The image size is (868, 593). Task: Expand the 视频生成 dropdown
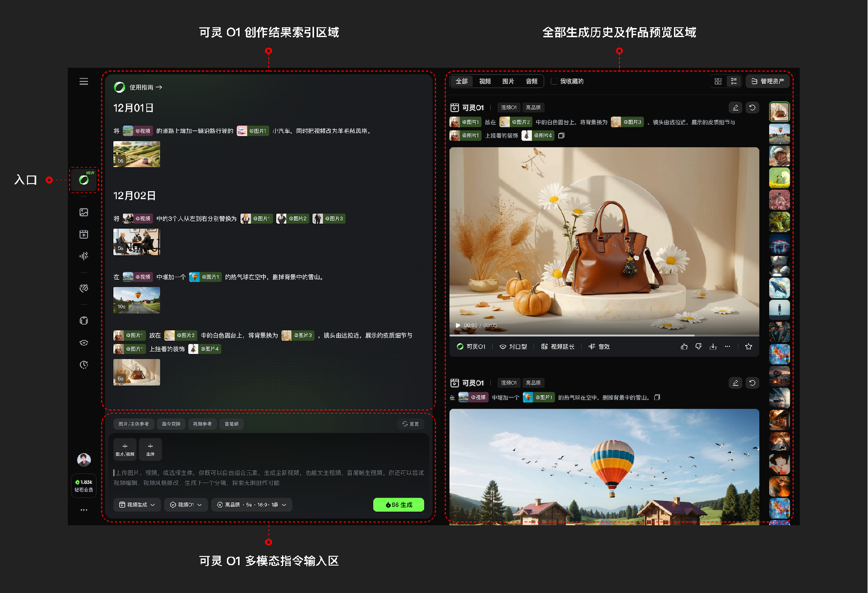pyautogui.click(x=137, y=505)
